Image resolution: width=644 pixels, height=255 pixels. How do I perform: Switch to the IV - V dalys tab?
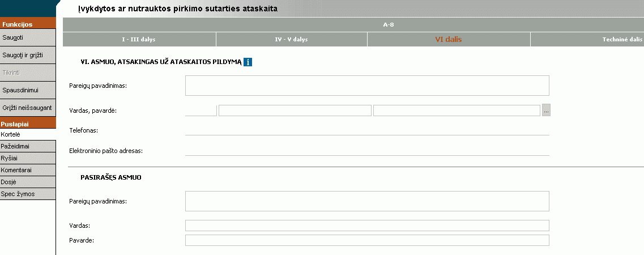[291, 40]
